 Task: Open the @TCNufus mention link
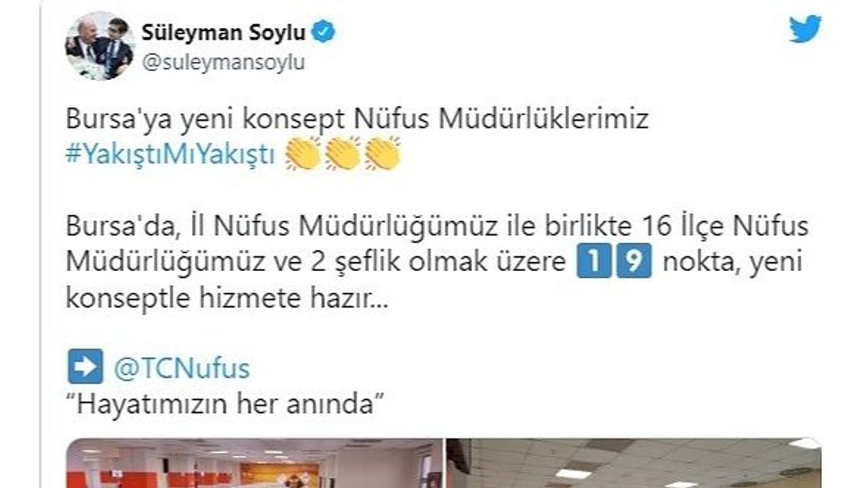pos(181,369)
